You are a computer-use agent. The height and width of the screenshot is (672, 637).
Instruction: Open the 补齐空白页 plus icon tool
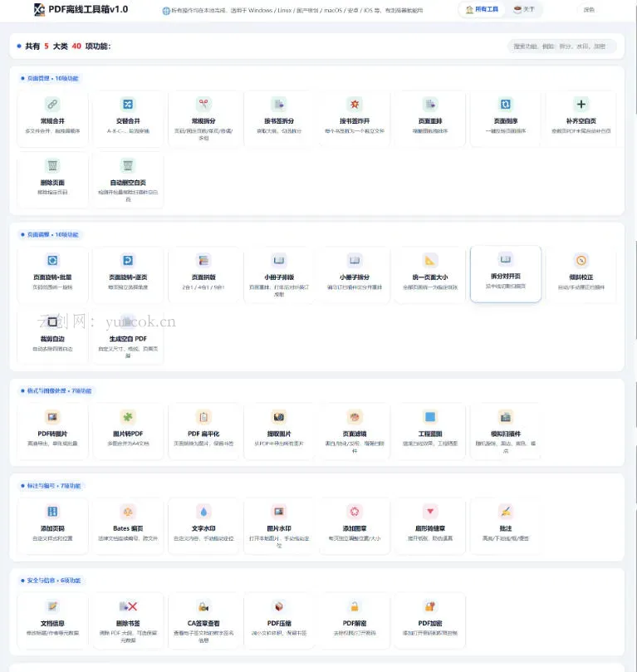pyautogui.click(x=581, y=119)
